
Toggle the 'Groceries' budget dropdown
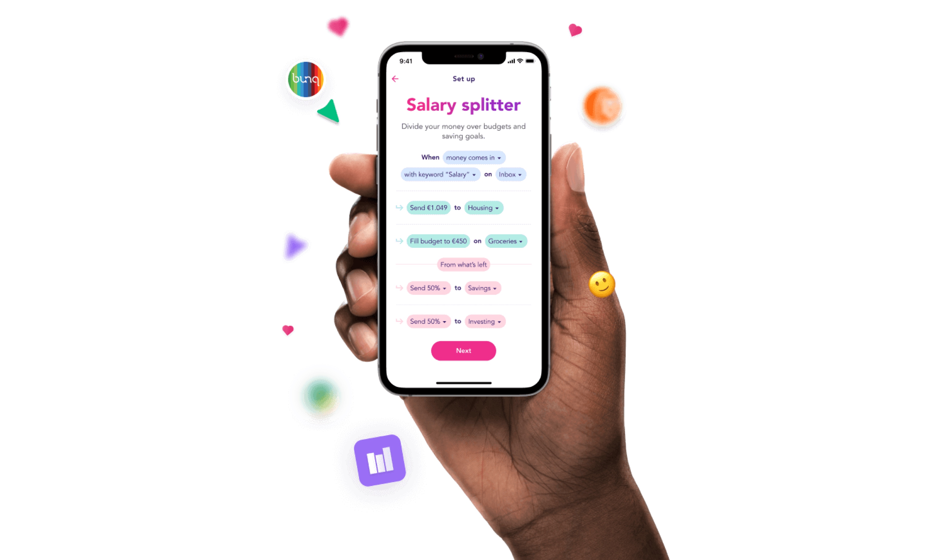[x=503, y=241]
